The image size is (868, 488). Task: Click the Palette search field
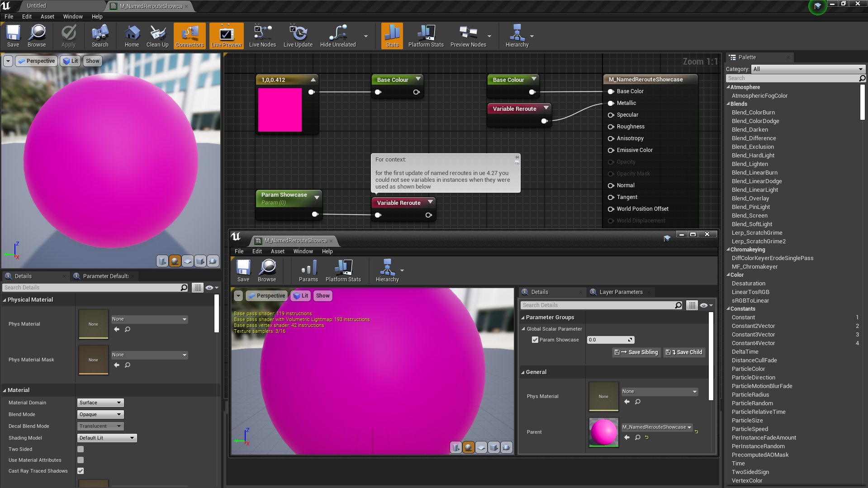pos(792,78)
